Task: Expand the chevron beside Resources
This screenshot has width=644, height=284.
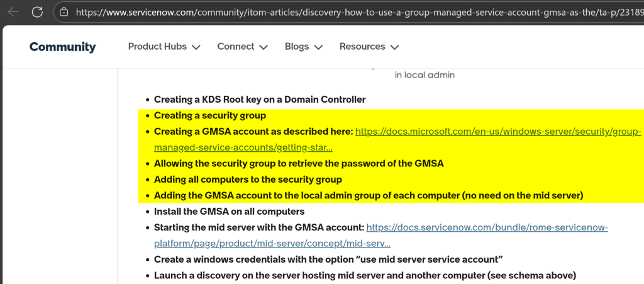Action: tap(394, 47)
